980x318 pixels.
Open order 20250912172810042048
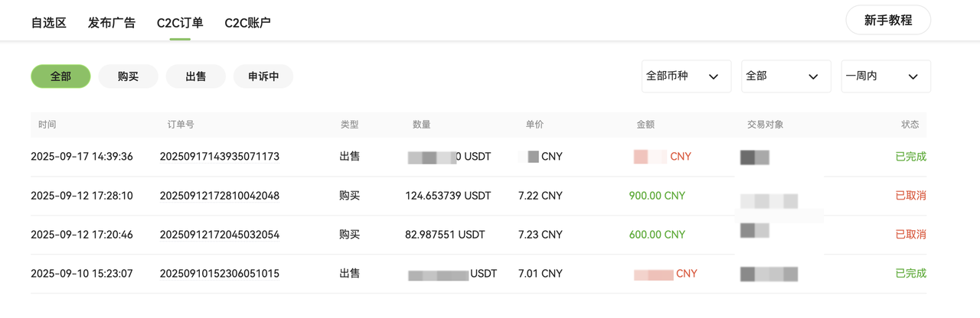point(219,196)
